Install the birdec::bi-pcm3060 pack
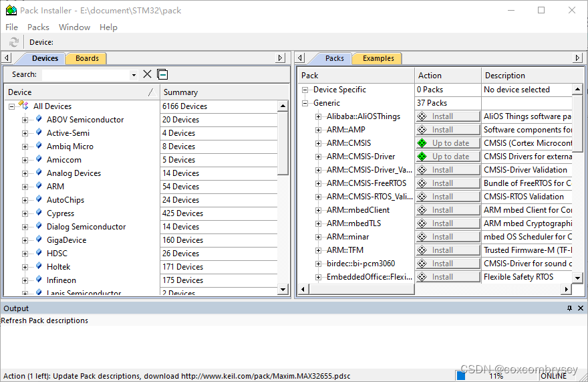The image size is (588, 382). (448, 264)
